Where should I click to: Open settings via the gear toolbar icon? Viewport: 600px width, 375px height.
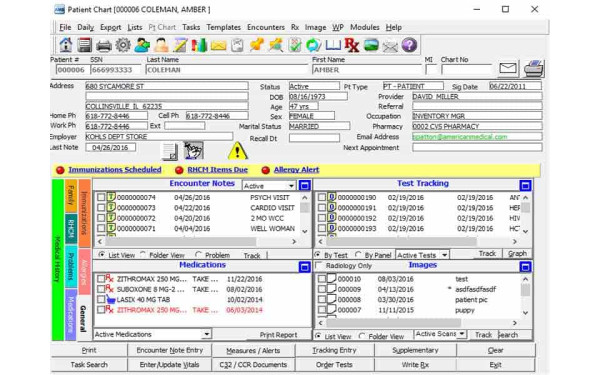[123, 45]
